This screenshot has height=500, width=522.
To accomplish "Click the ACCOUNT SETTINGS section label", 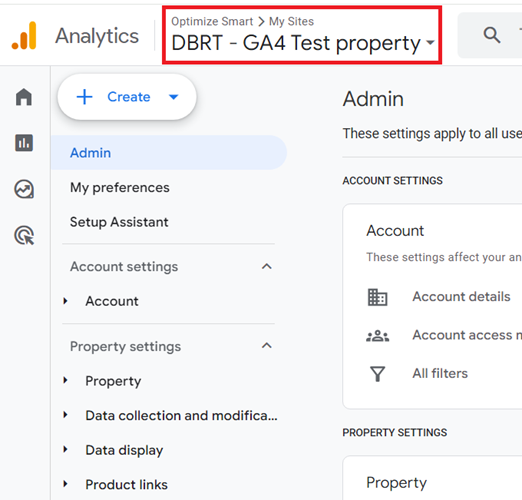I will pos(393,180).
